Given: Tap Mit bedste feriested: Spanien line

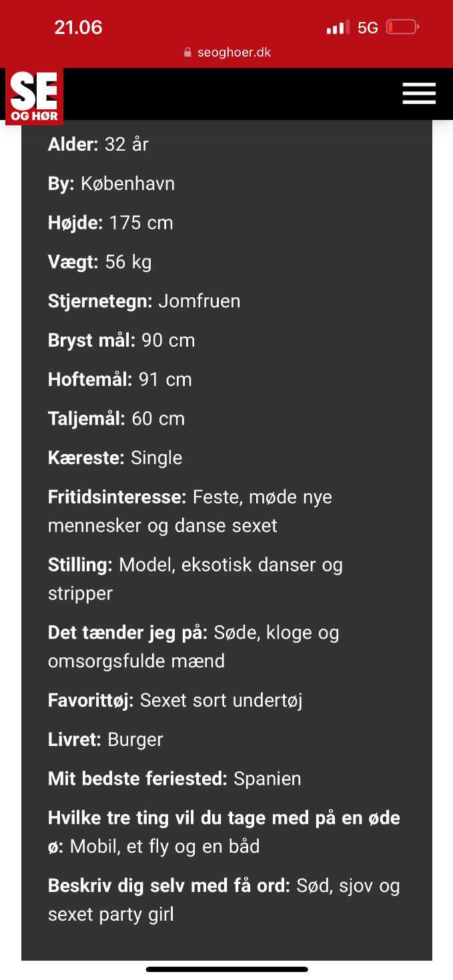Looking at the screenshot, I should click(175, 779).
